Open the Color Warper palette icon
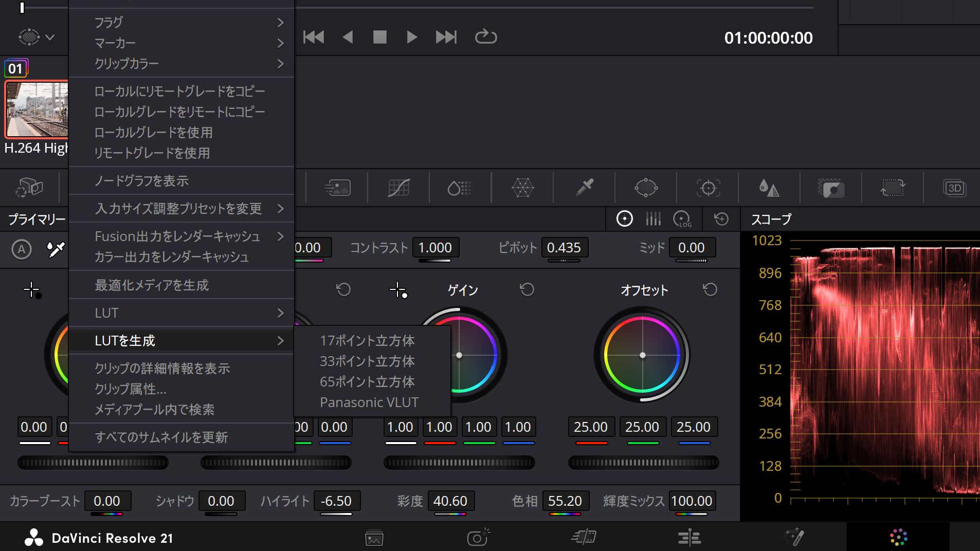Viewport: 980px width, 551px height. tap(523, 188)
